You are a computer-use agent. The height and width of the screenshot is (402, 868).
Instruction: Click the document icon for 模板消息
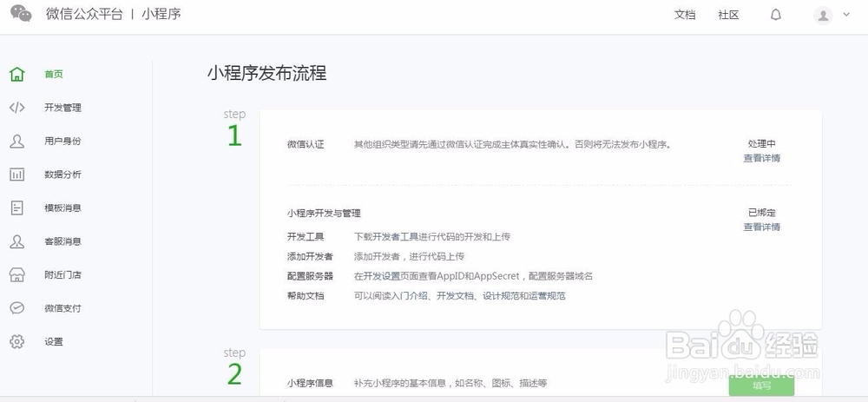pyautogui.click(x=17, y=208)
